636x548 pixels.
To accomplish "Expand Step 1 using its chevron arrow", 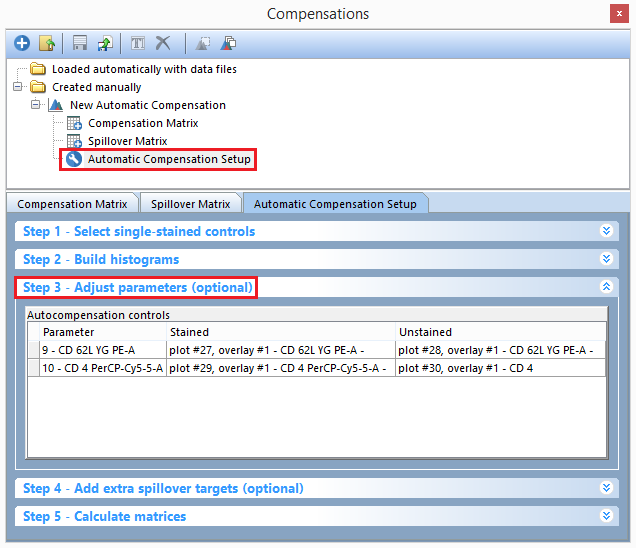I will (605, 231).
